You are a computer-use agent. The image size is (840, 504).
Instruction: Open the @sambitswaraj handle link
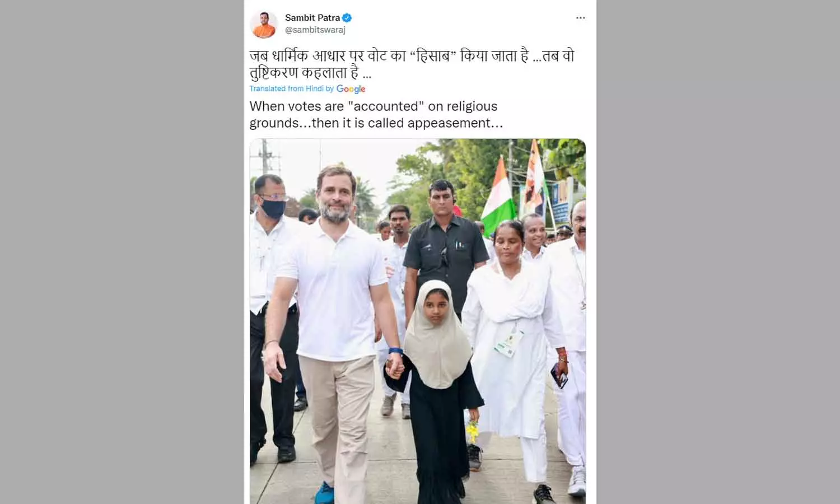point(315,30)
